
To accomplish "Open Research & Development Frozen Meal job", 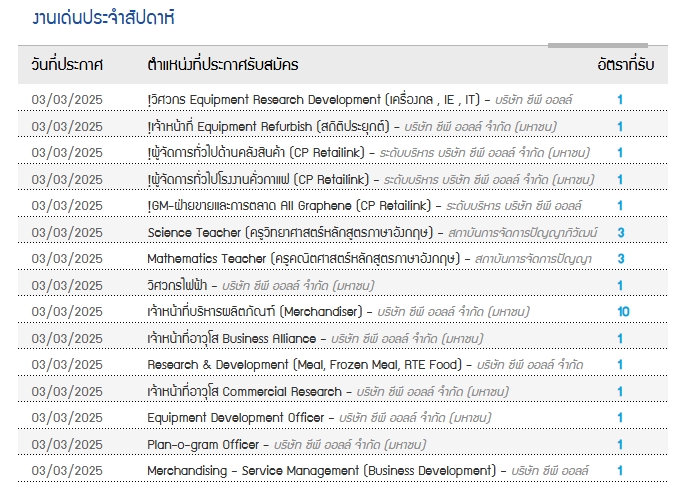I will [305, 364].
